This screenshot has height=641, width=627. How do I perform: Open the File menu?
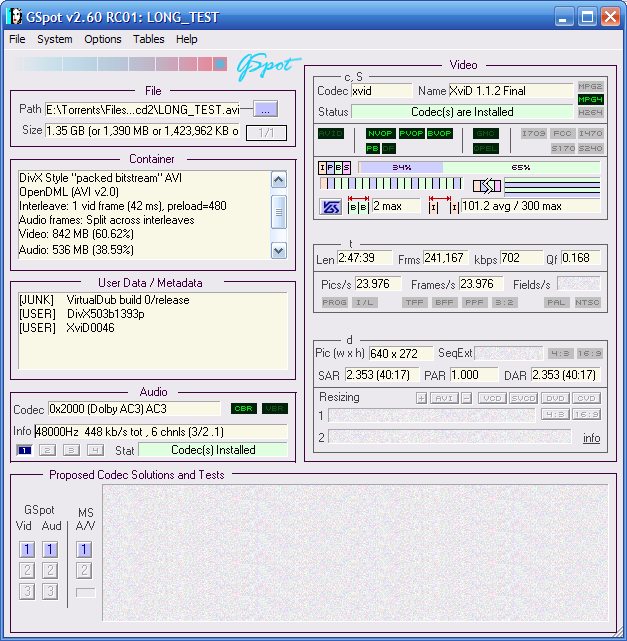click(x=17, y=39)
